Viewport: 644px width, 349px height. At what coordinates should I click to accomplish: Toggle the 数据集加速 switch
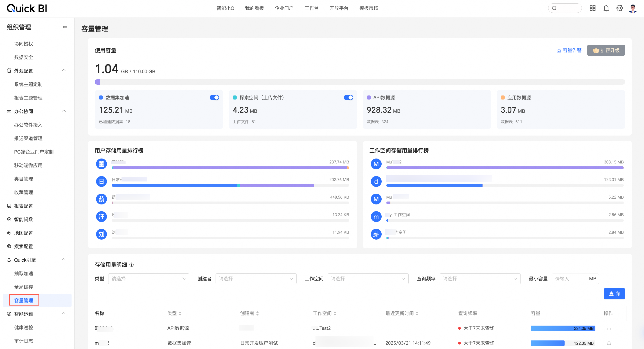(214, 97)
